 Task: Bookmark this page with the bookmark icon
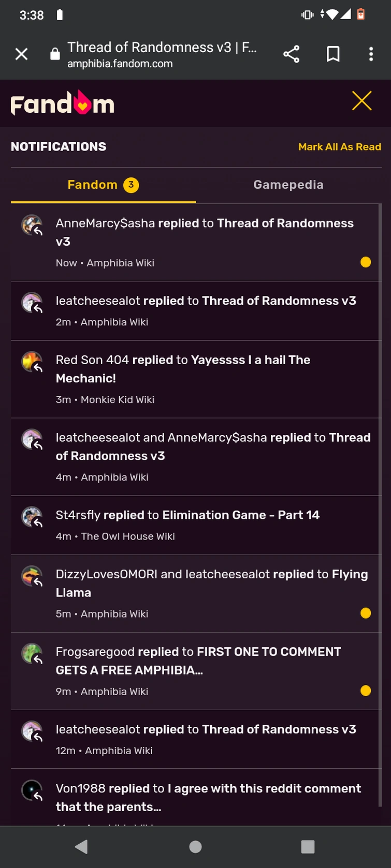point(333,54)
